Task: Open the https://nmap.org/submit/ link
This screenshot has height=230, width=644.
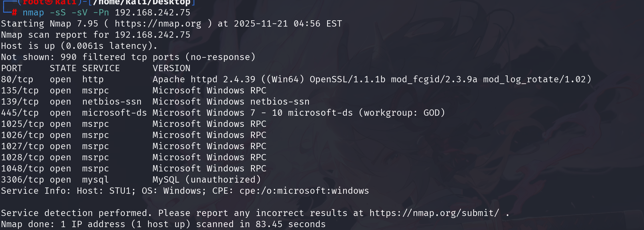Action: pos(434,213)
